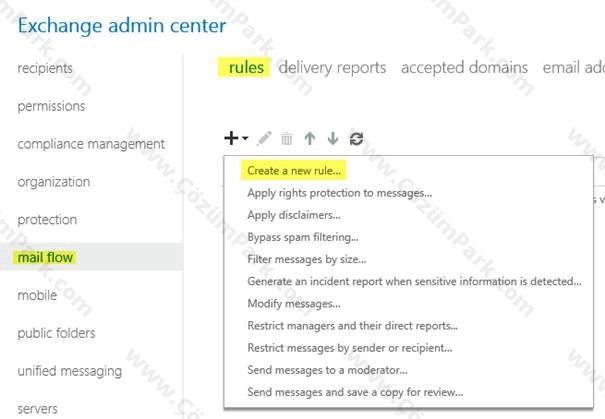Image resolution: width=605 pixels, height=419 pixels.
Task: Select Send messages and save a copy for review...
Action: (x=355, y=392)
